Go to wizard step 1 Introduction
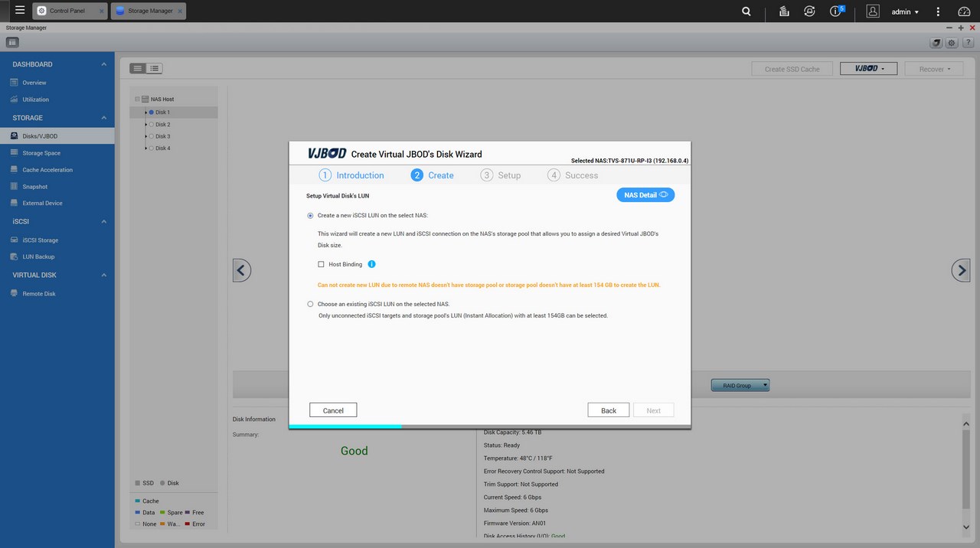Screen dimensions: 980x548 pos(351,175)
